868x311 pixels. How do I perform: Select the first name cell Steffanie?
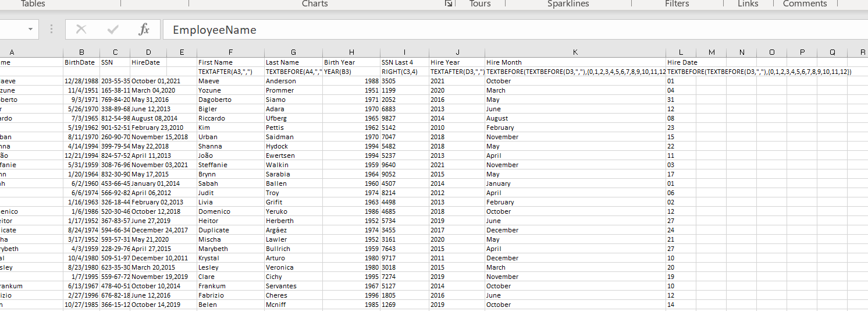point(231,165)
